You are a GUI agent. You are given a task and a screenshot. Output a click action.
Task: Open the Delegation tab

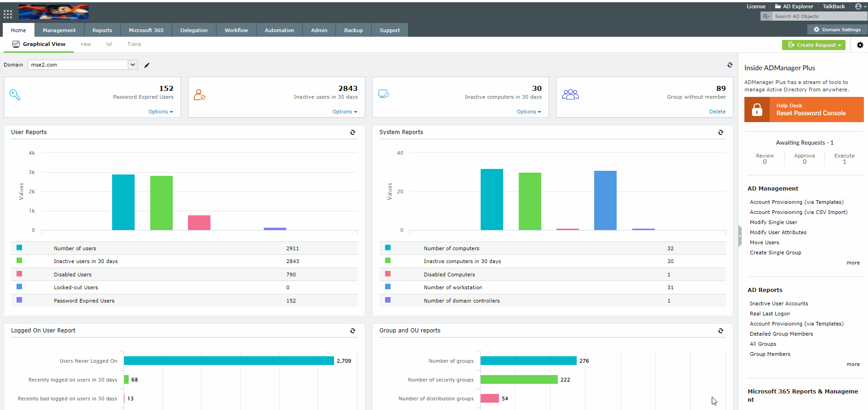[x=194, y=30]
